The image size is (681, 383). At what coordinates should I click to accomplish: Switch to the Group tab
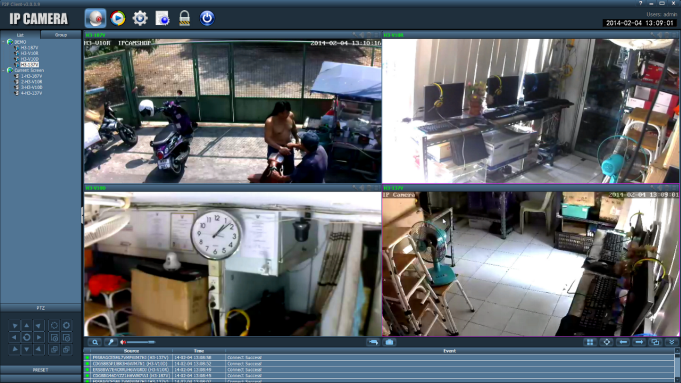tap(61, 35)
